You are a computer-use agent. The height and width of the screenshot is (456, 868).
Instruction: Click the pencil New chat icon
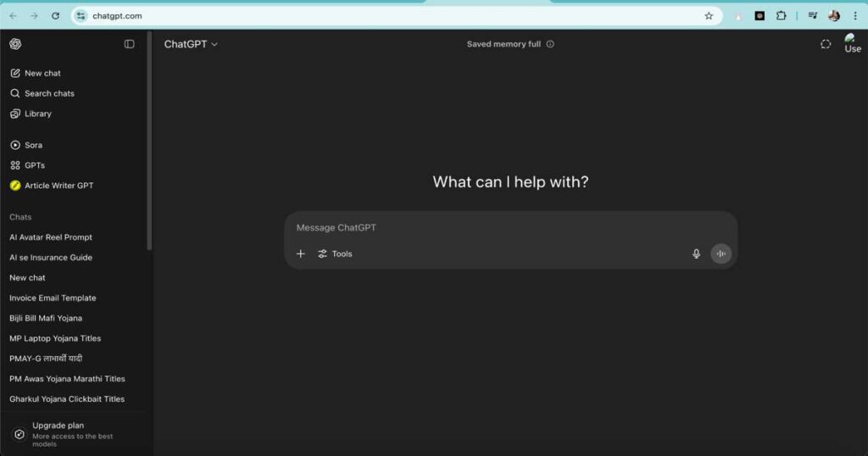pos(15,73)
